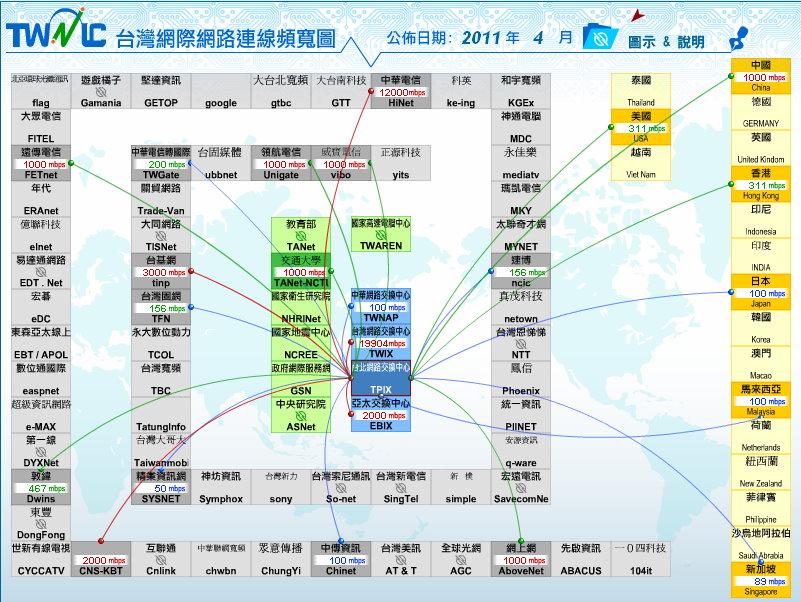Select the Malaysia country label
801x602 pixels.
[761, 411]
